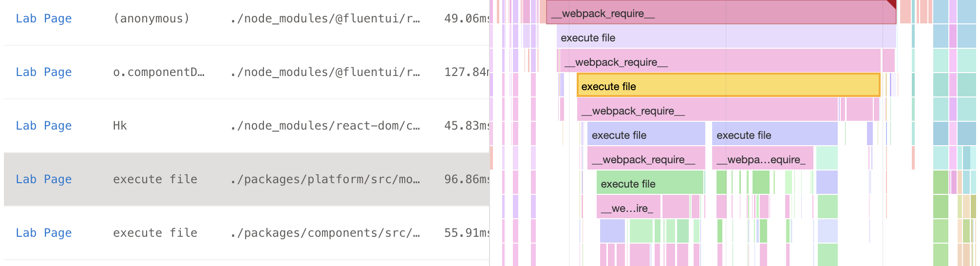
Task: Select the o.componentD… function name
Action: (159, 72)
